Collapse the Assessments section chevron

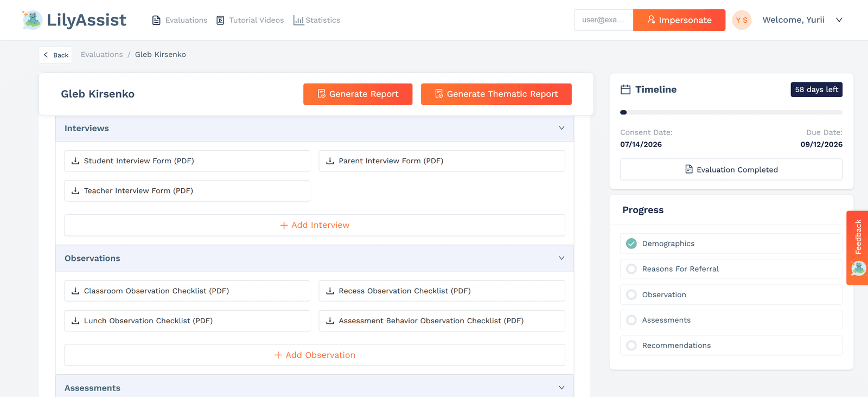(x=561, y=388)
